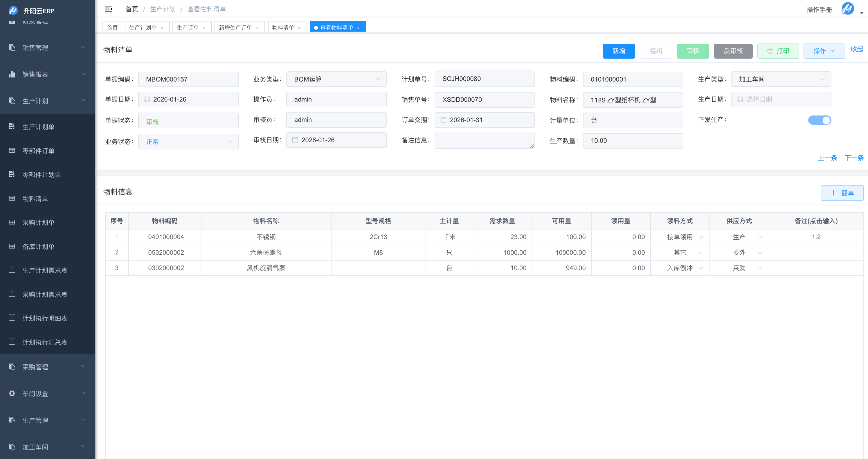Click the user avatar icon at top right
This screenshot has width=868, height=459.
tap(847, 9)
